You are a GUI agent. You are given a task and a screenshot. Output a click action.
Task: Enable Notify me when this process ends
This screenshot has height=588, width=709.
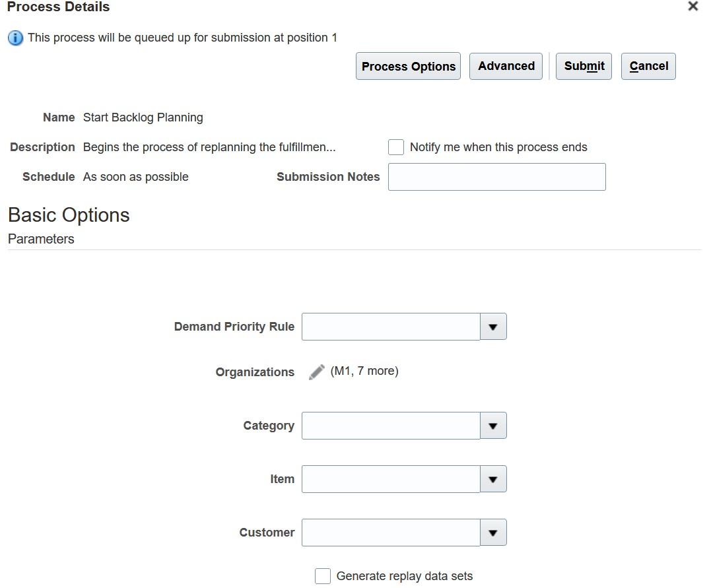point(396,147)
